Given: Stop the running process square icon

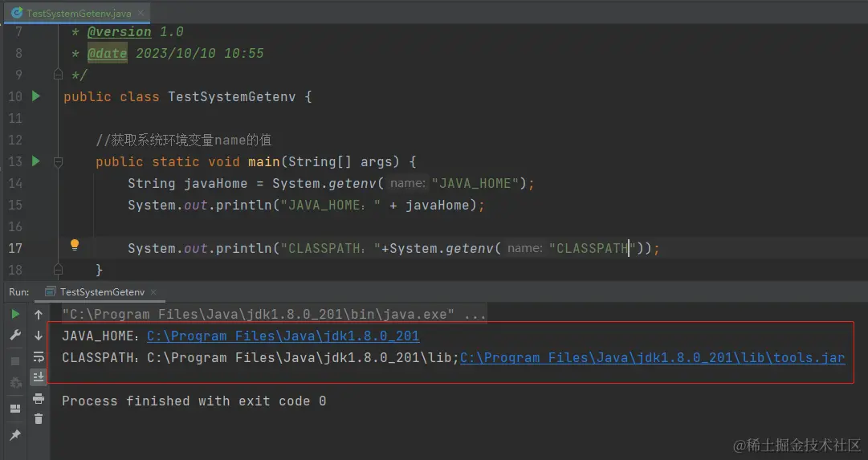Looking at the screenshot, I should coord(15,361).
